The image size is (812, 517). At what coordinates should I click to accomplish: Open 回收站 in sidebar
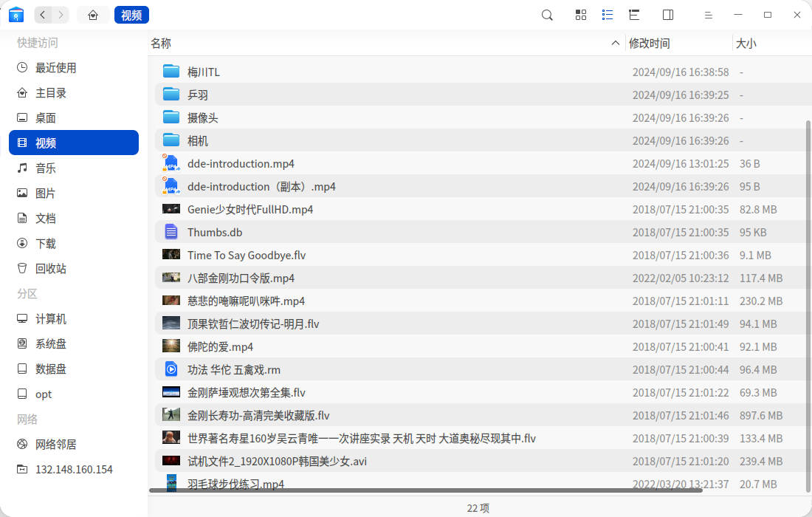tap(74, 268)
